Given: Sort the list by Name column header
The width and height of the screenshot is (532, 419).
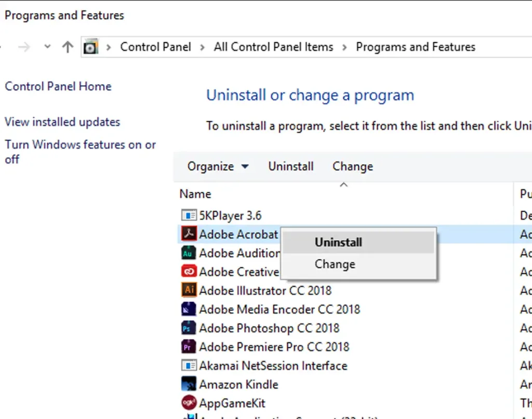Looking at the screenshot, I should (195, 194).
